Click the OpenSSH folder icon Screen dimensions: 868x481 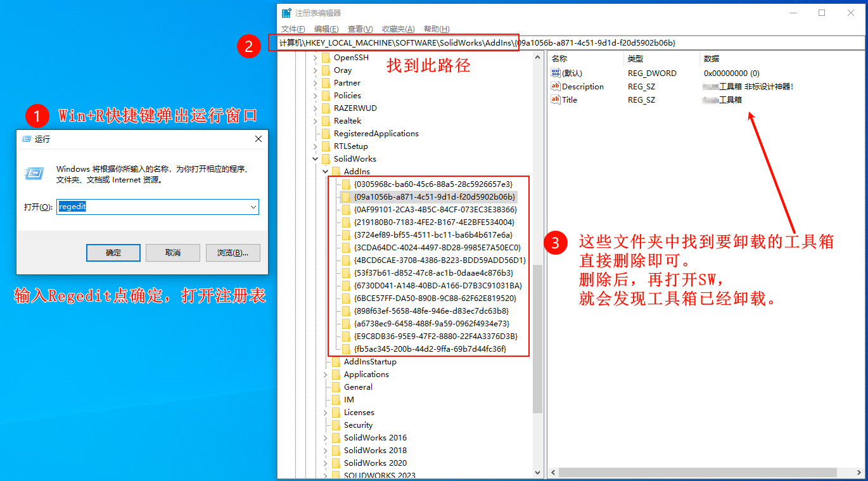tap(326, 58)
